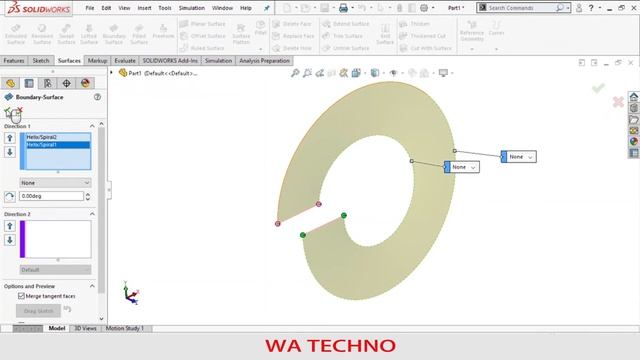The height and width of the screenshot is (360, 640).
Task: Click the Direction 1 angle icon
Action: tap(10, 196)
